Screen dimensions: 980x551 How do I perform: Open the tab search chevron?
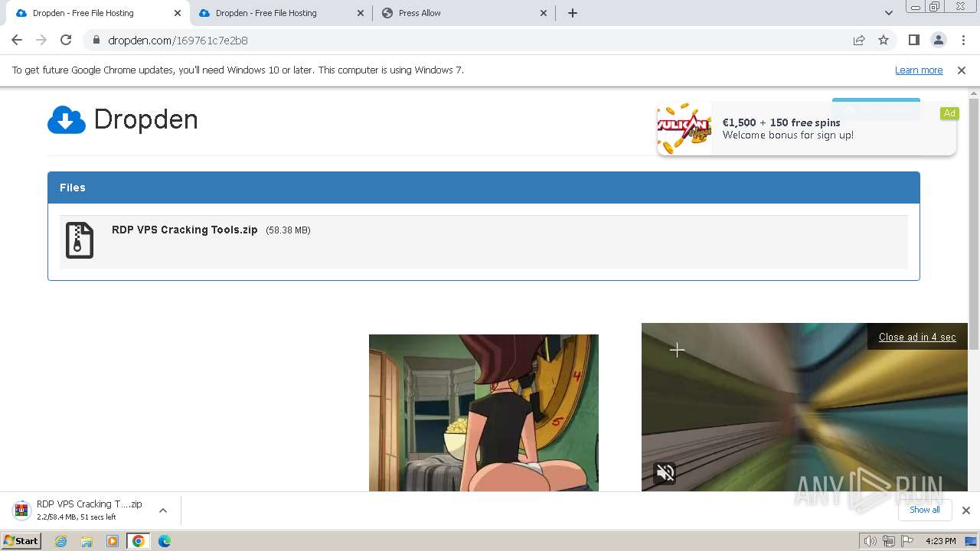889,13
